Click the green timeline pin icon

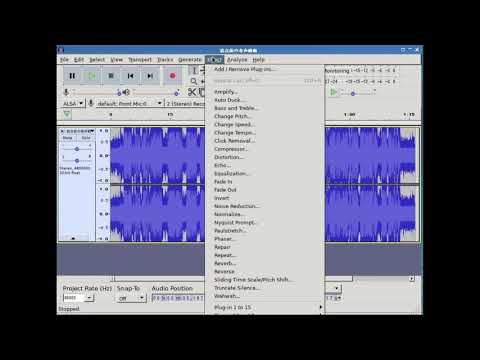[x=67, y=115]
